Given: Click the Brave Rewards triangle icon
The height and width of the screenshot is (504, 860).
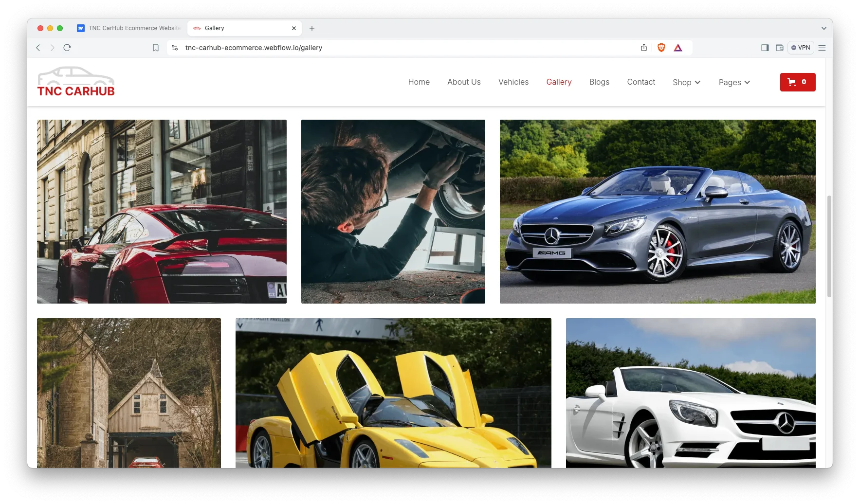Looking at the screenshot, I should click(x=678, y=47).
